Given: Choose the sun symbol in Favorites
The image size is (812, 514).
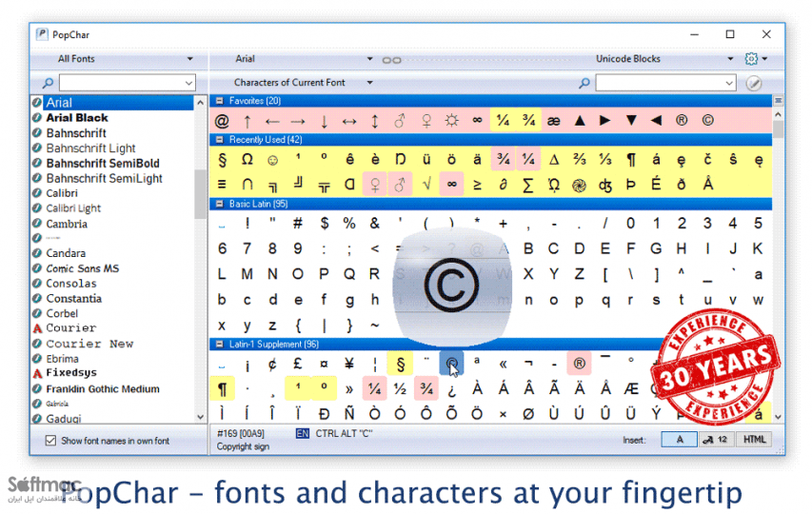Looking at the screenshot, I should click(x=451, y=121).
